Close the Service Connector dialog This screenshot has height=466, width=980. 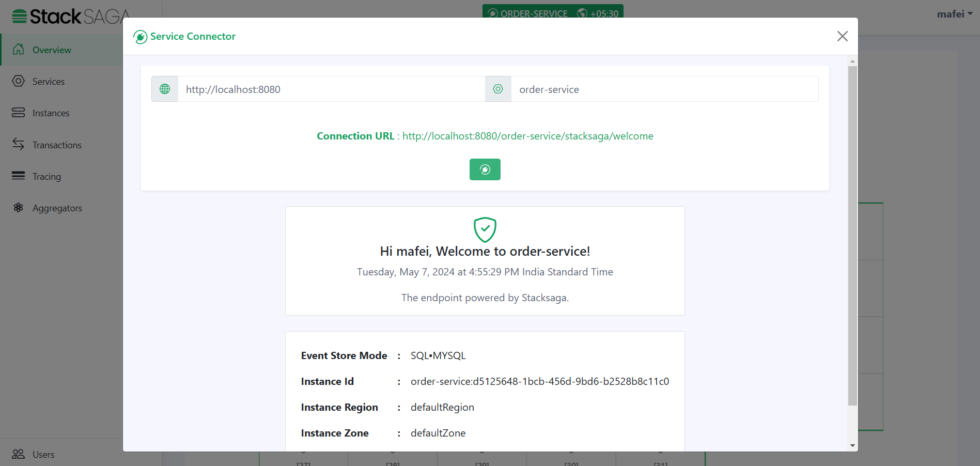click(843, 36)
